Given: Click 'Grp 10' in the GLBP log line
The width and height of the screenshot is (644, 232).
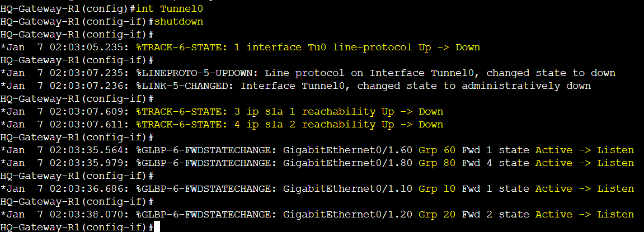Looking at the screenshot, I should [437, 189].
